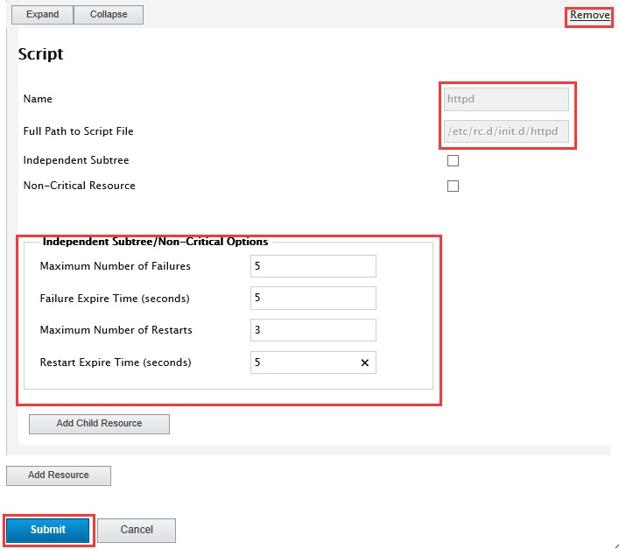Add a child resource to the script
The image size is (619, 549).
coord(99,423)
